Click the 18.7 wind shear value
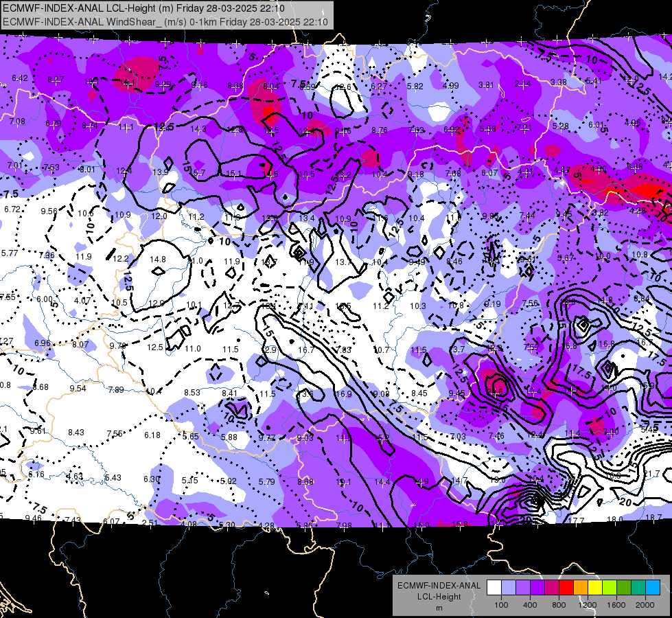 653,517
